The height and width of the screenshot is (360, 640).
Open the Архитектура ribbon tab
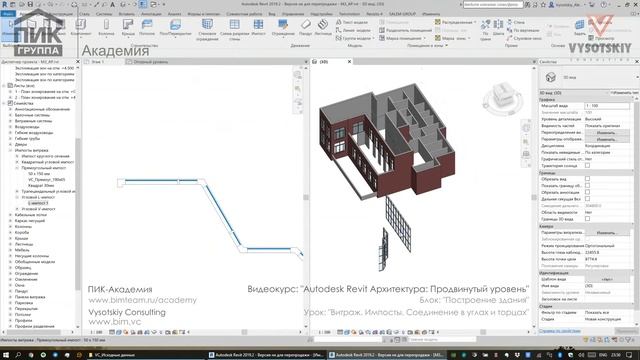point(32,14)
